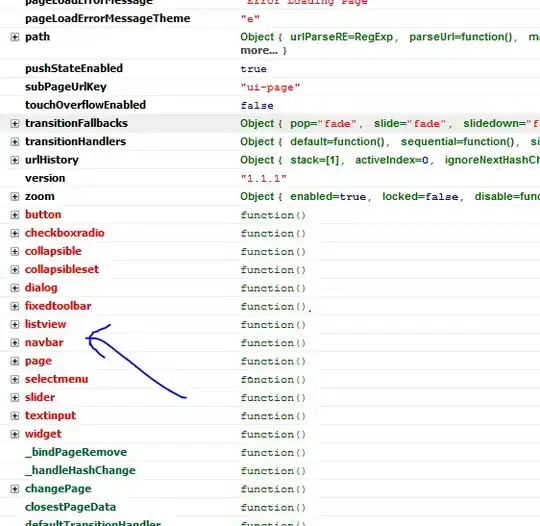Screen dimensions: 540x526
Task: Select the path property name
Action: tap(37, 37)
